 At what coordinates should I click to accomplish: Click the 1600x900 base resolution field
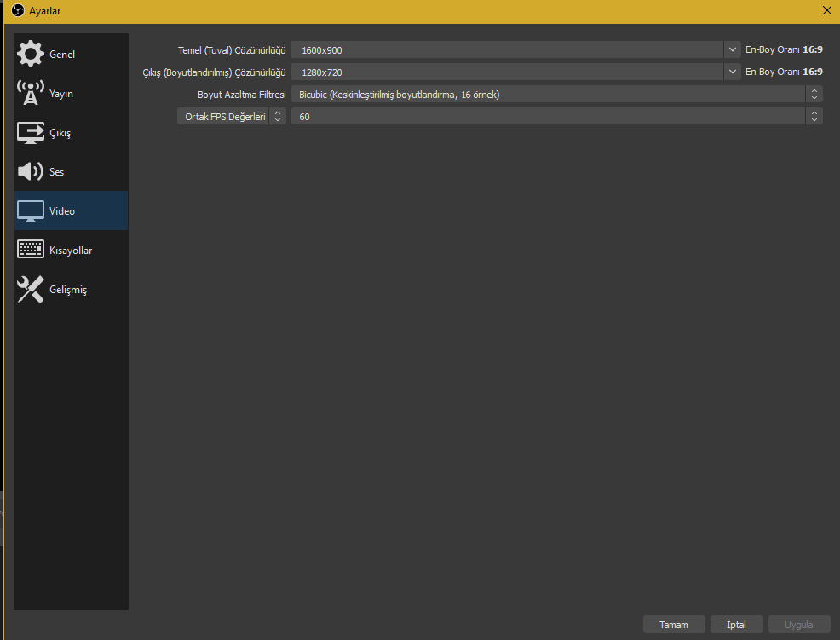[x=507, y=49]
